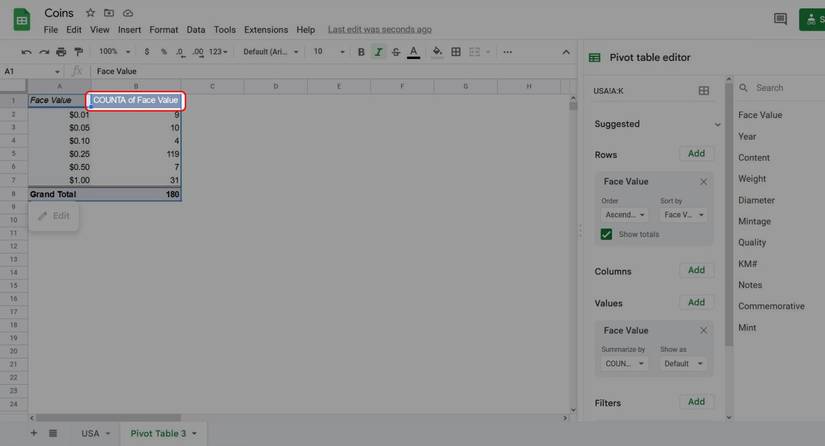The image size is (825, 446).
Task: Click the undo icon in toolbar
Action: (26, 52)
